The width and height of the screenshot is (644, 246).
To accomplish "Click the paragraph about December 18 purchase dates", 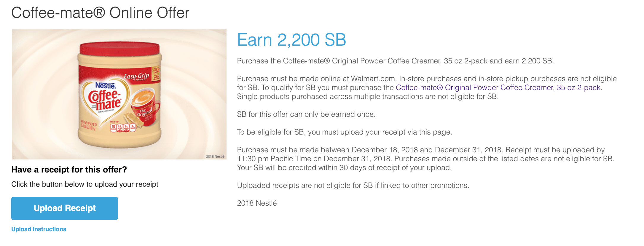I will [426, 159].
